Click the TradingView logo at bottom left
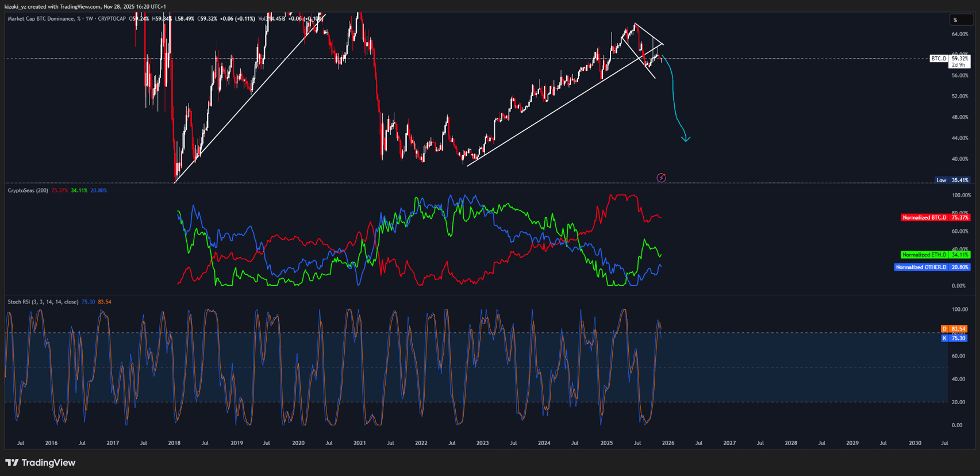 40,463
